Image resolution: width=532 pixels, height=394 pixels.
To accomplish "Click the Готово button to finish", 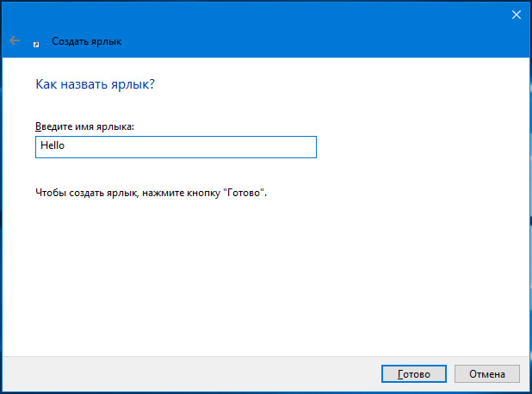I will (413, 373).
